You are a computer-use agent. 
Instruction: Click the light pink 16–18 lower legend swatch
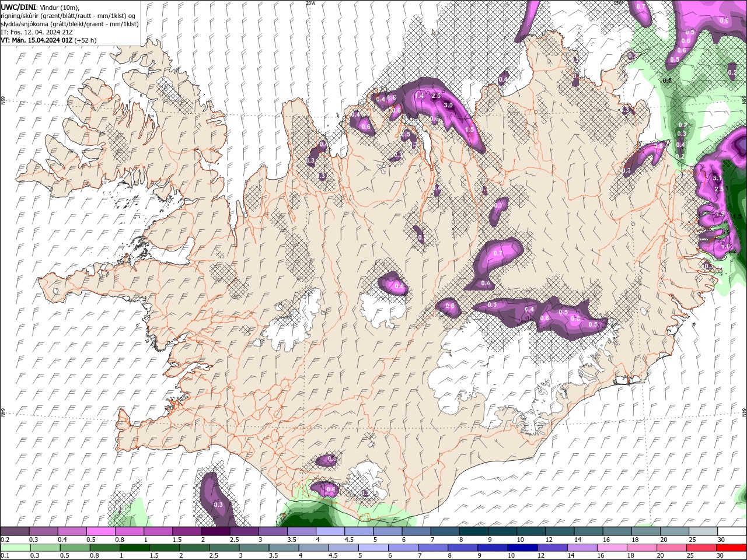click(612, 548)
